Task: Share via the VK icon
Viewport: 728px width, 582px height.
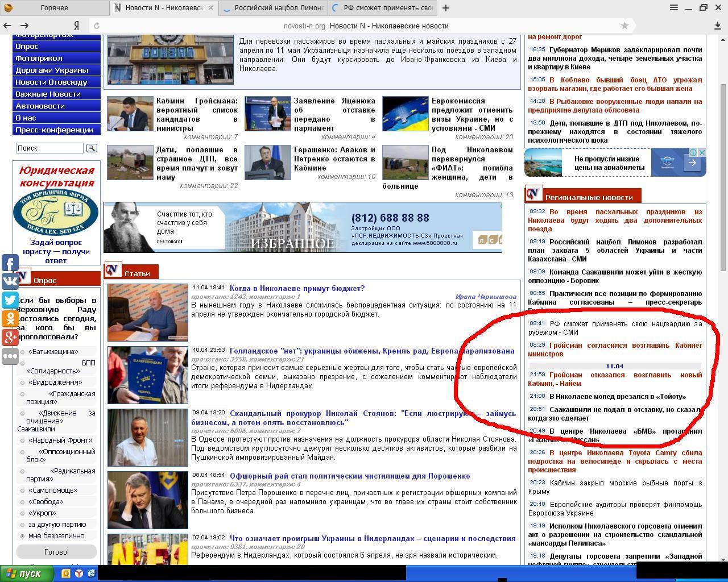Action: [x=10, y=281]
